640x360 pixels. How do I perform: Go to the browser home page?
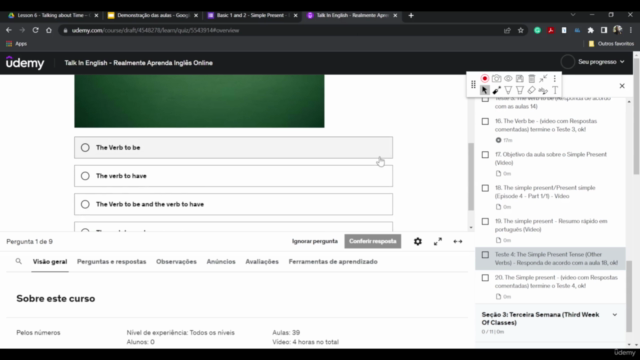coord(49,30)
